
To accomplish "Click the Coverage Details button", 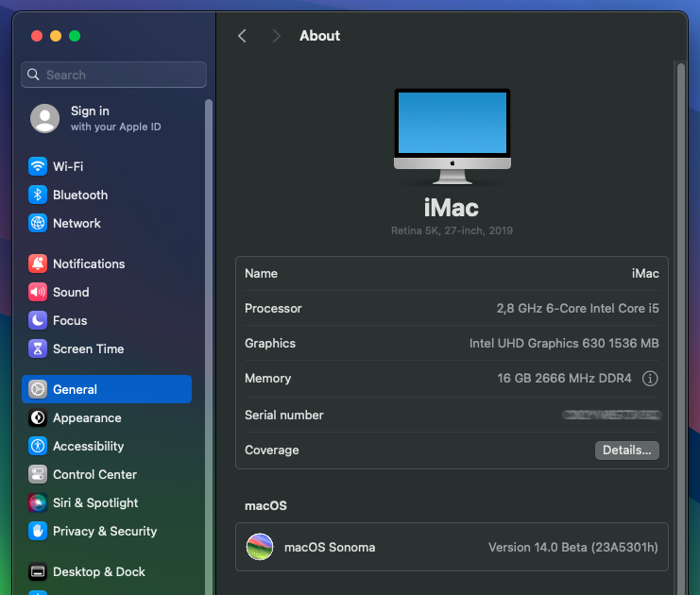I will (626, 450).
